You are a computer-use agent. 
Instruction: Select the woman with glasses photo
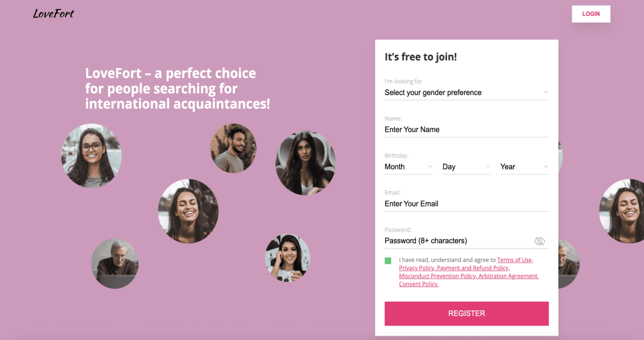91,156
